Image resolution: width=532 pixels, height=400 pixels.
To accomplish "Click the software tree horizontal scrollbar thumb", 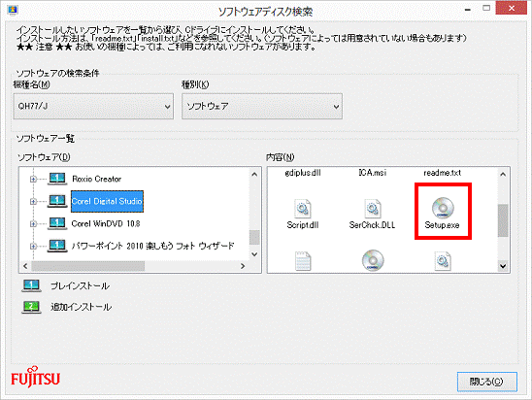I will point(88,266).
